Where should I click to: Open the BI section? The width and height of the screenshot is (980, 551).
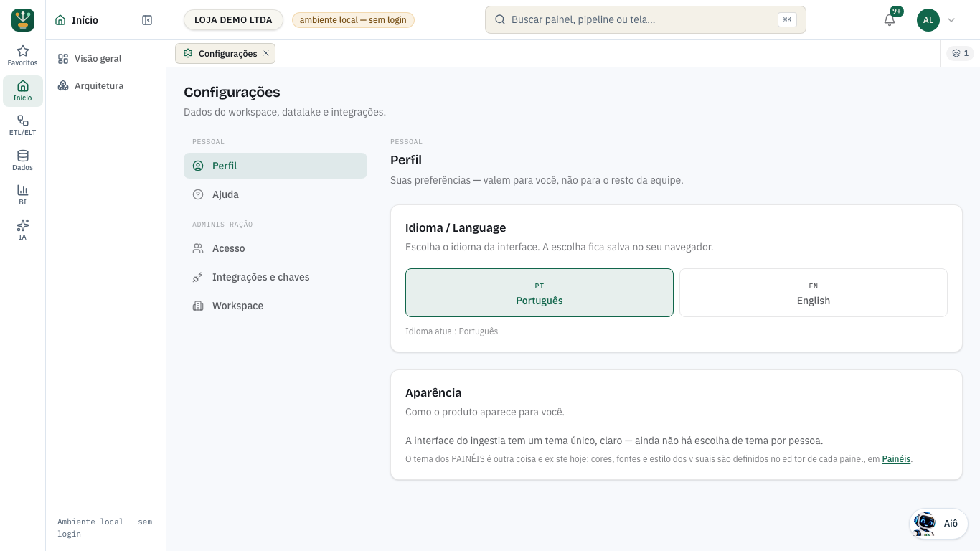[x=23, y=195]
